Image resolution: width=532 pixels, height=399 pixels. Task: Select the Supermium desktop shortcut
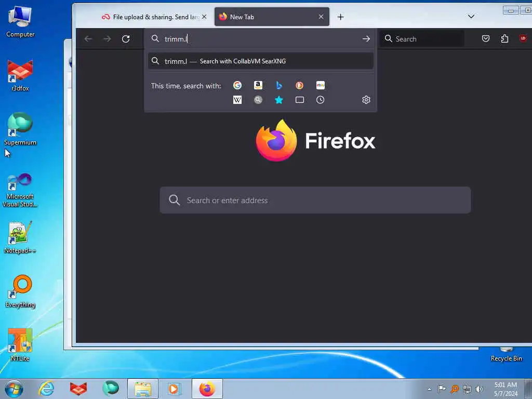pos(20,129)
